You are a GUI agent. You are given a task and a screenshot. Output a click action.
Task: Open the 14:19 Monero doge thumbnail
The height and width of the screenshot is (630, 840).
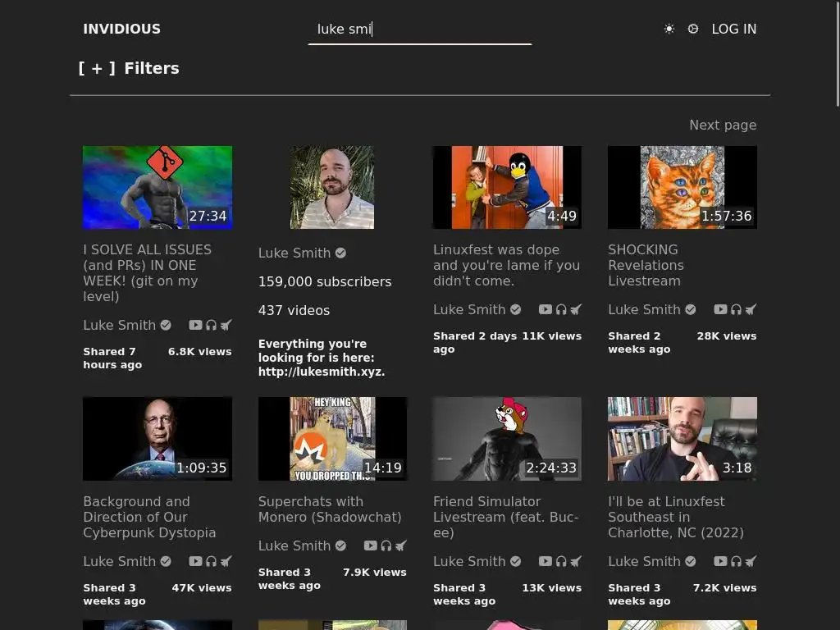[332, 439]
